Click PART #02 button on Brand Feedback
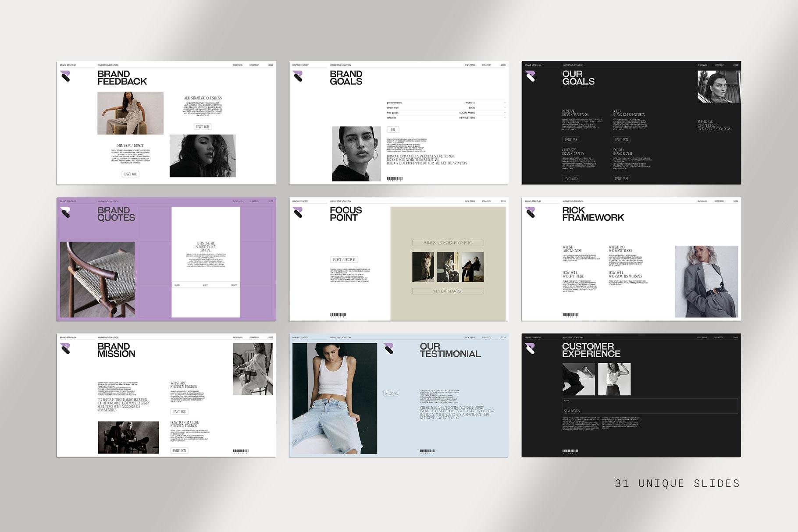This screenshot has width=798, height=532. pos(203,127)
